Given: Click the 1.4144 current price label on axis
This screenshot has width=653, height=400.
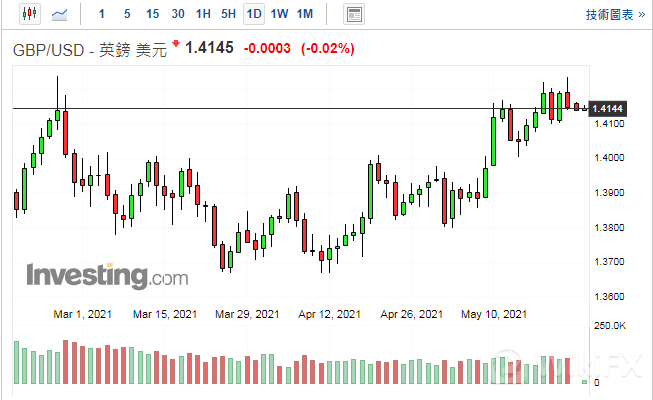Looking at the screenshot, I should click(x=608, y=108).
